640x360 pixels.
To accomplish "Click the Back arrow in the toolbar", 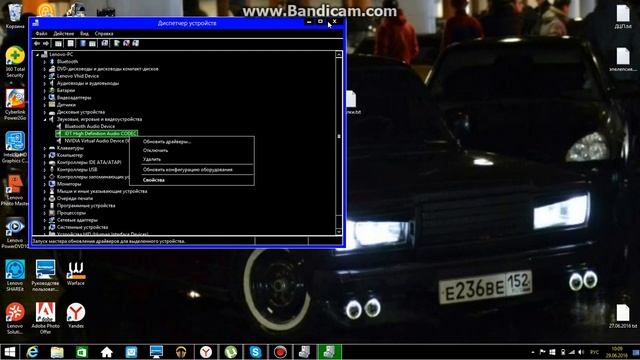I will pos(37,43).
